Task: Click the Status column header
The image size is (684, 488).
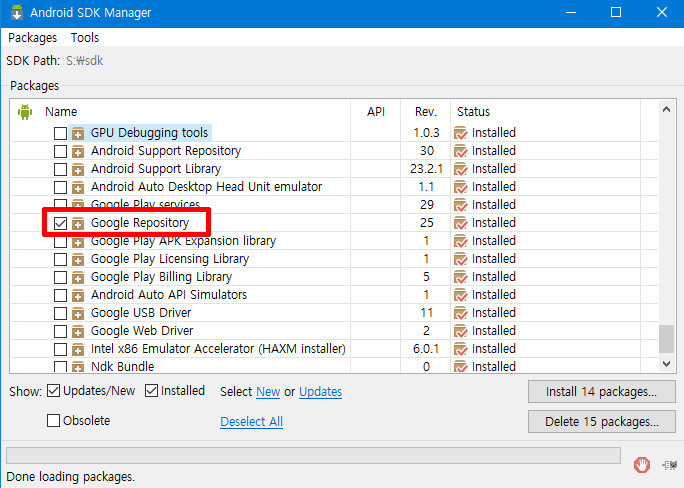Action: [474, 112]
